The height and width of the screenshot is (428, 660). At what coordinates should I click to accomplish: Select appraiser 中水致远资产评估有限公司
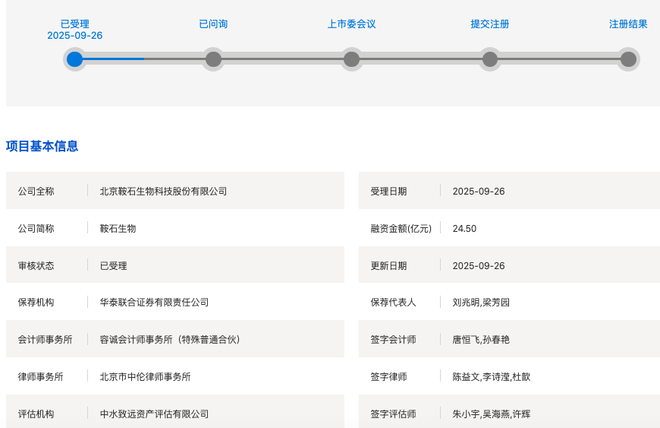click(x=154, y=414)
